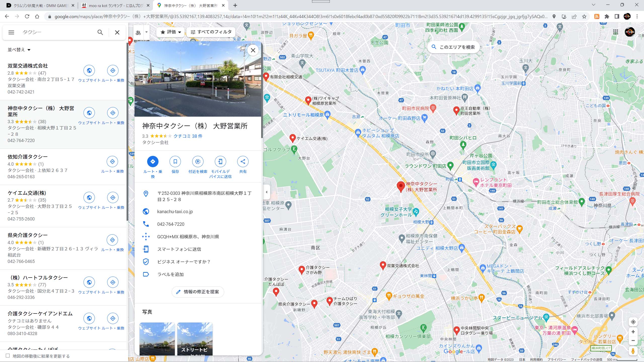Viewport: 644px width, 362px height.
Task: Click the 保存 save bookmark icon
Action: pos(175,161)
